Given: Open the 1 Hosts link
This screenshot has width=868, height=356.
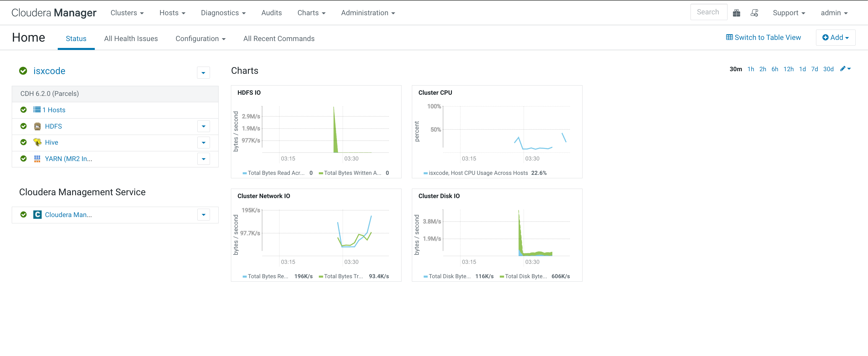Looking at the screenshot, I should click(x=54, y=110).
